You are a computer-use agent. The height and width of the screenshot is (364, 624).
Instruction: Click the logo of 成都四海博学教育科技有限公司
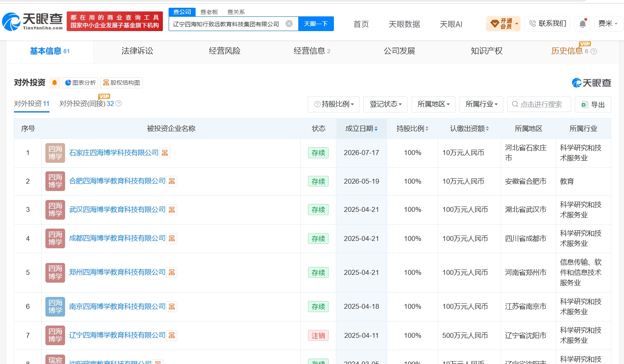coord(55,238)
